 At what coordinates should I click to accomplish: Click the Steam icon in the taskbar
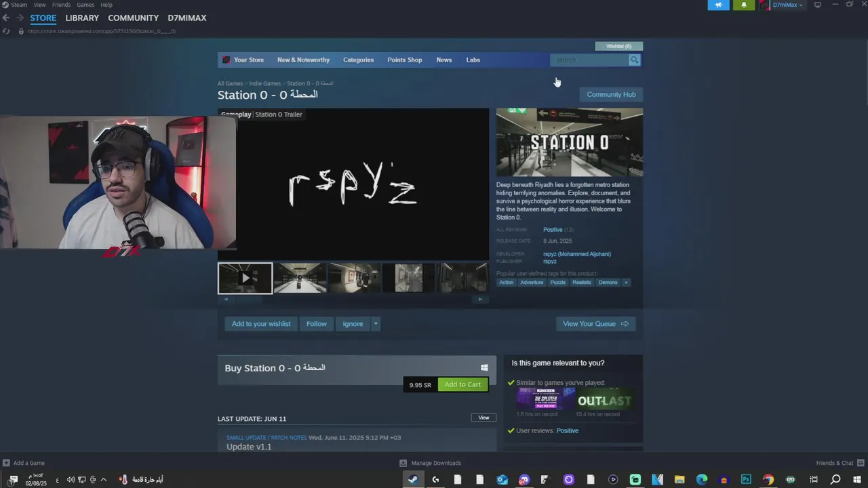412,479
